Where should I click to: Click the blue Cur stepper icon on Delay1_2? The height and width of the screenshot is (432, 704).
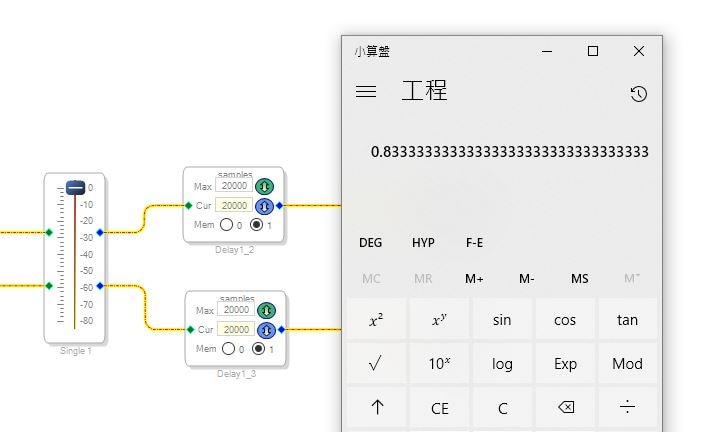[264, 206]
